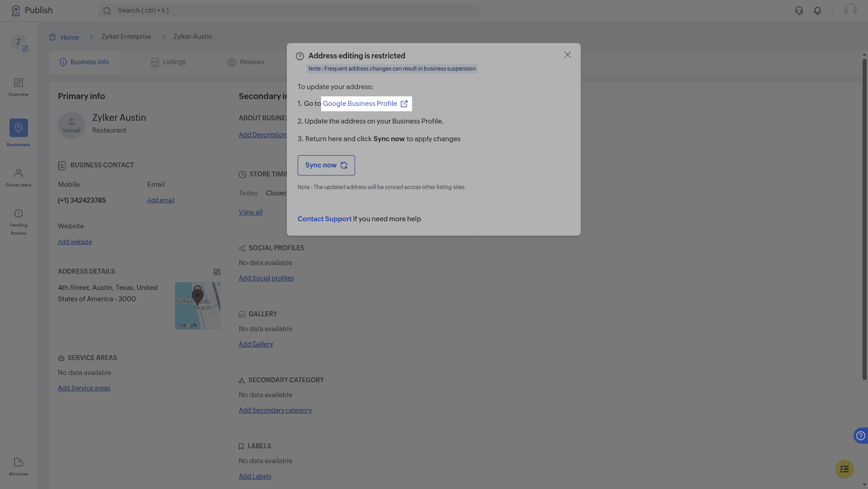The width and height of the screenshot is (868, 489).
Task: Click Add Gallery link
Action: 256,344
